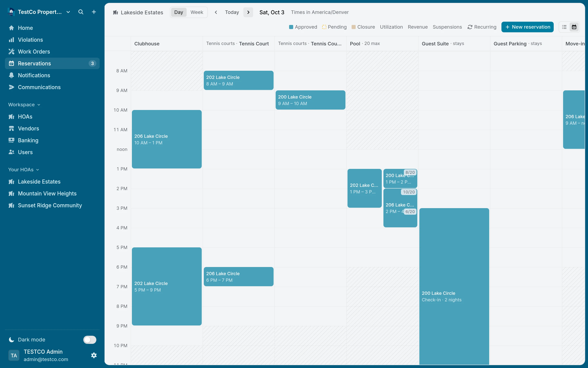Image resolution: width=588 pixels, height=368 pixels.
Task: Open the Lakeside Estates HOA selector in header
Action: [x=138, y=12]
